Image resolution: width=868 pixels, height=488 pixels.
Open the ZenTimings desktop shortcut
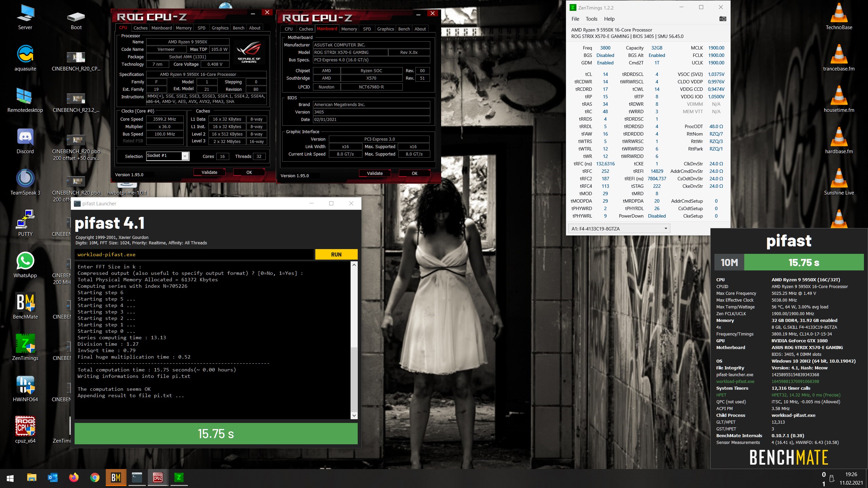(x=25, y=348)
